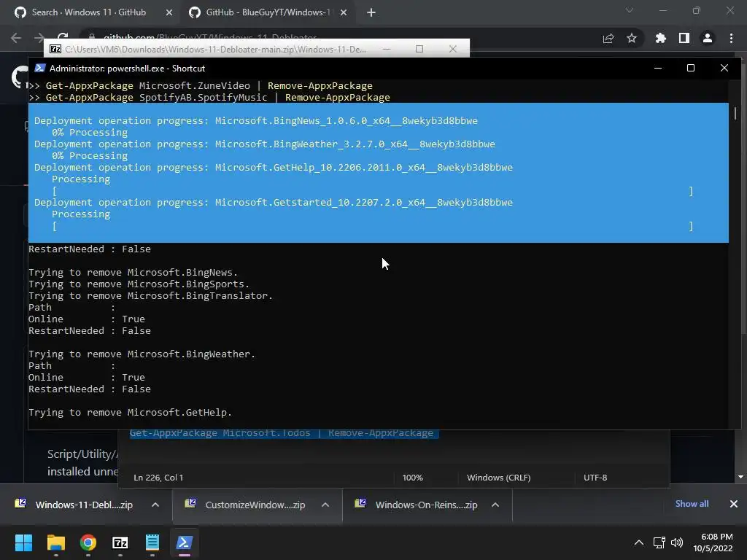Open network status tray icon

click(659, 542)
